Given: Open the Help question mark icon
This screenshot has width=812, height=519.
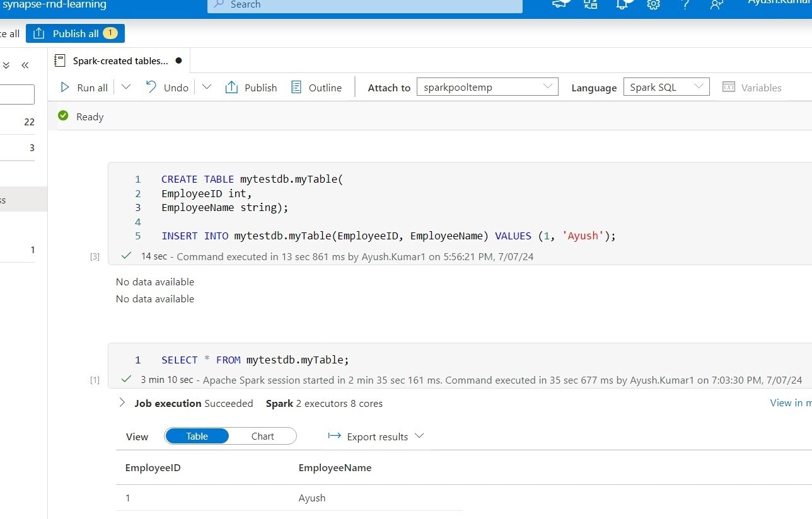Looking at the screenshot, I should pos(685,4).
